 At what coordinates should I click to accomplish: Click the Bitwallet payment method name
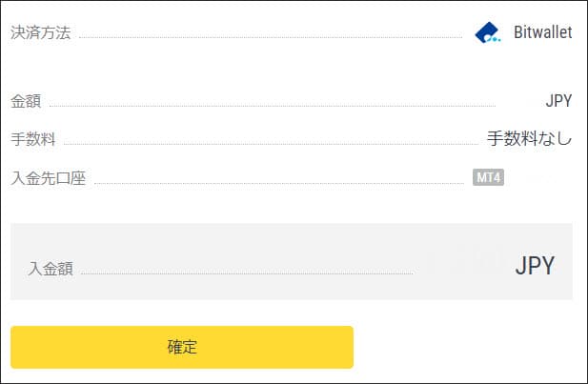541,33
